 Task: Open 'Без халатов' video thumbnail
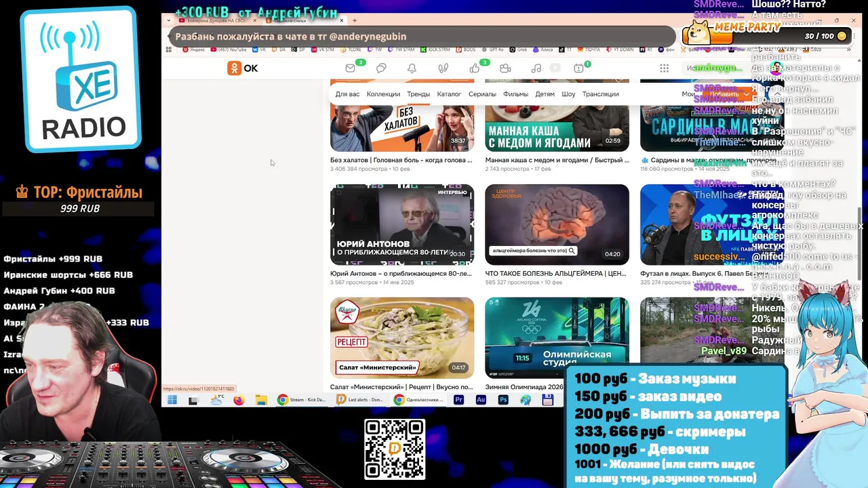(x=402, y=128)
